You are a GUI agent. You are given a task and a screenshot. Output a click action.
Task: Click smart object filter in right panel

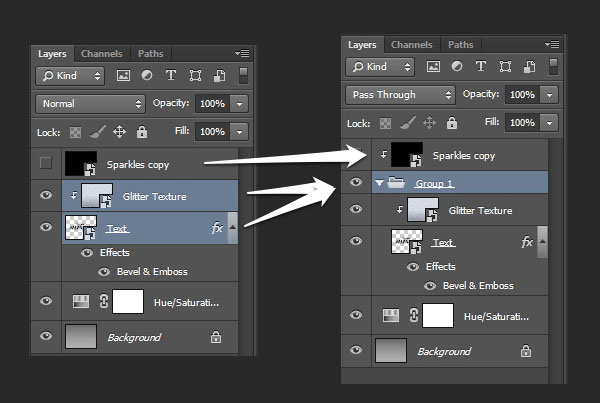(529, 66)
